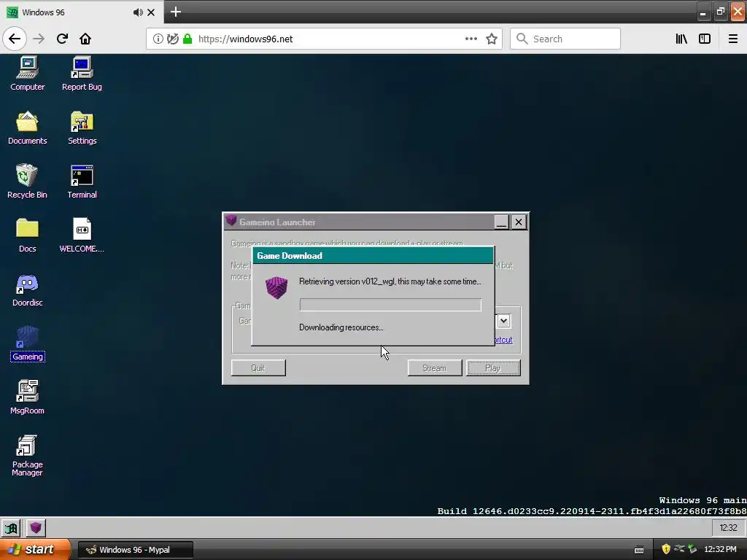The image size is (747, 560).
Task: Minimize the Gameing Launcher window
Action: click(501, 222)
